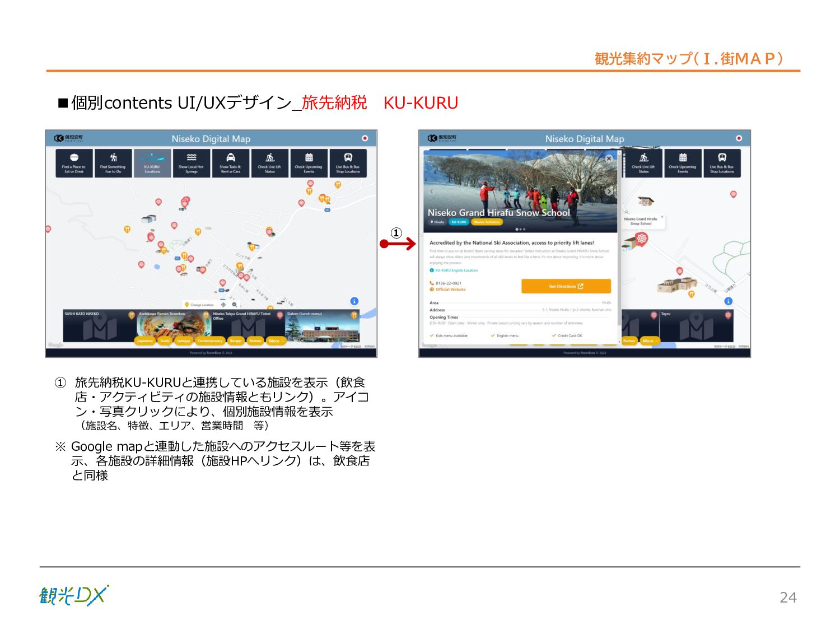Click the carousel pagination dots on Snow School photo

[x=520, y=229]
